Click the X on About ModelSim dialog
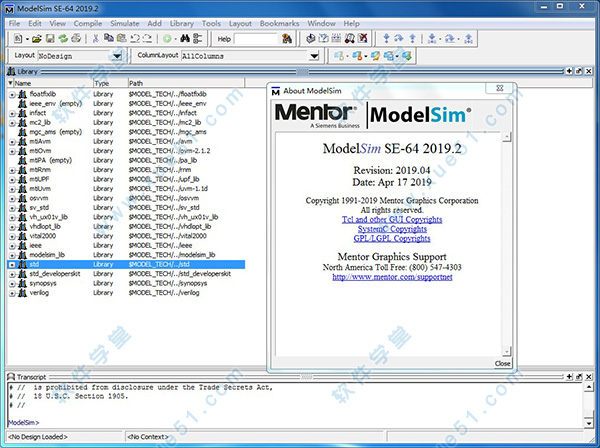This screenshot has height=448, width=600. click(x=500, y=88)
